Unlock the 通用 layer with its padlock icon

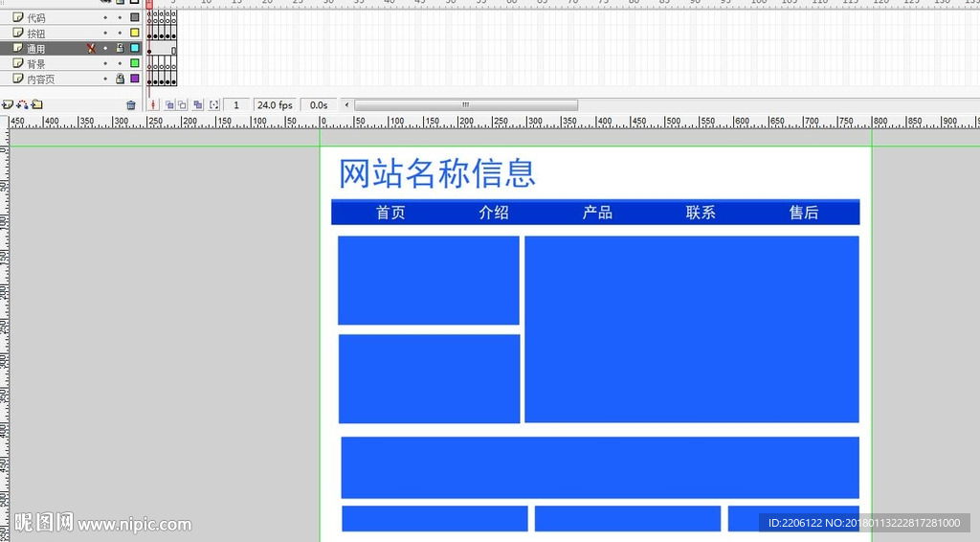point(120,48)
